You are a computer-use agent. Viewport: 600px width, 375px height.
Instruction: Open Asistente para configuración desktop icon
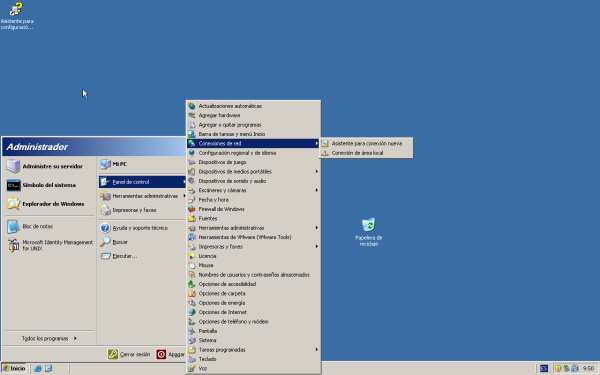click(16, 16)
